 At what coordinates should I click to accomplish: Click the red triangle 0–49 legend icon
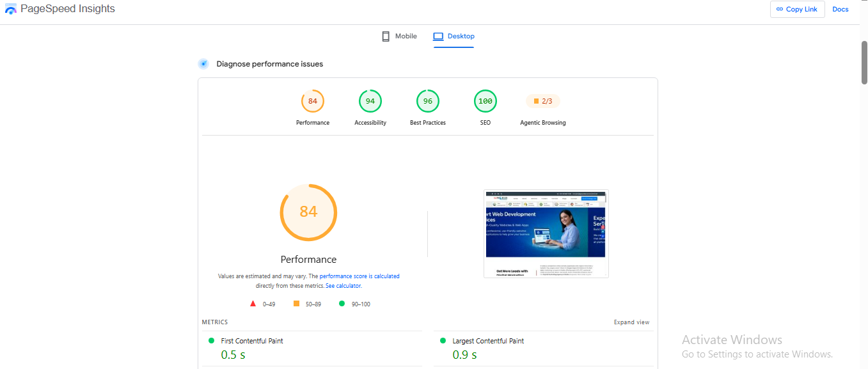coord(253,304)
